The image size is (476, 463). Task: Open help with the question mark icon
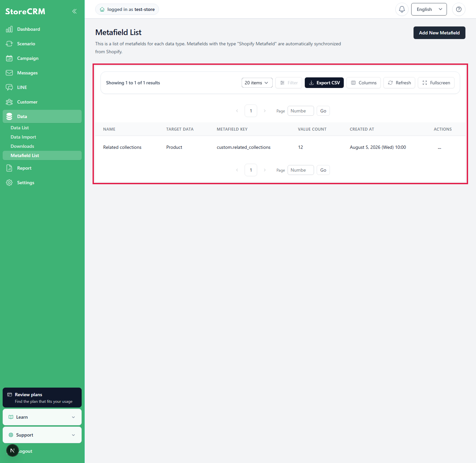coord(459,9)
